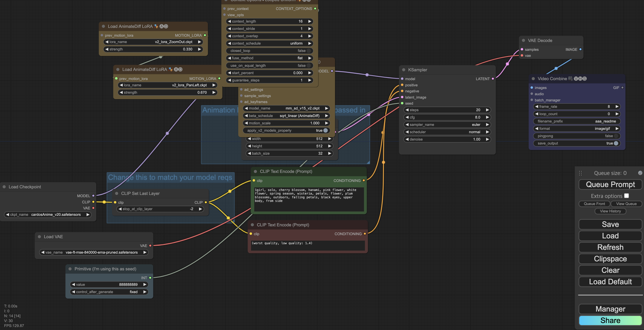Increase steps value with right arrow

click(x=487, y=110)
